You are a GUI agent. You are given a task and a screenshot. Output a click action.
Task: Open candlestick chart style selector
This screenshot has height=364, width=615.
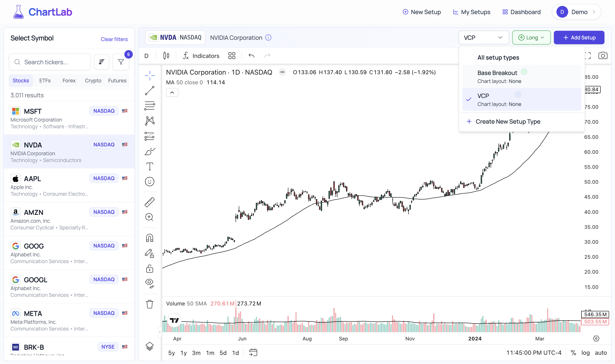[x=166, y=56]
